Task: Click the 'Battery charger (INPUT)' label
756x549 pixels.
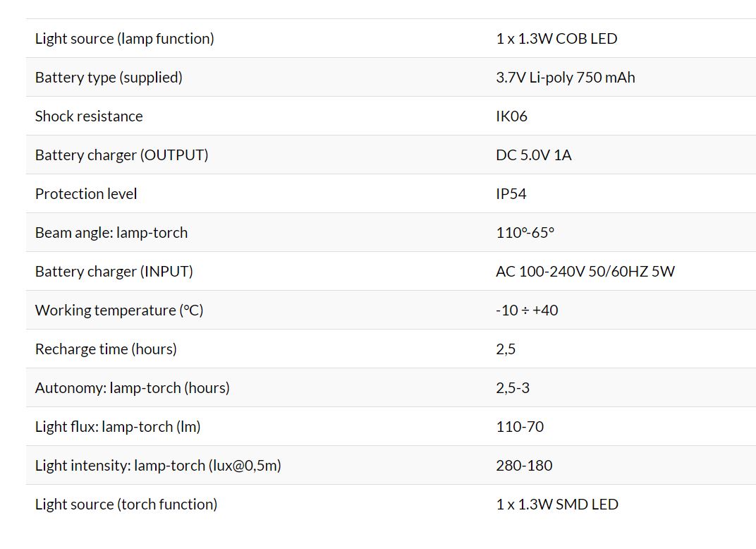Action: tap(114, 272)
